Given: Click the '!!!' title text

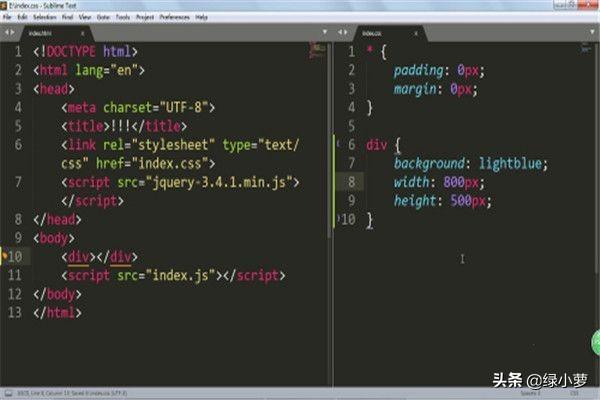Looking at the screenshot, I should coord(121,126).
